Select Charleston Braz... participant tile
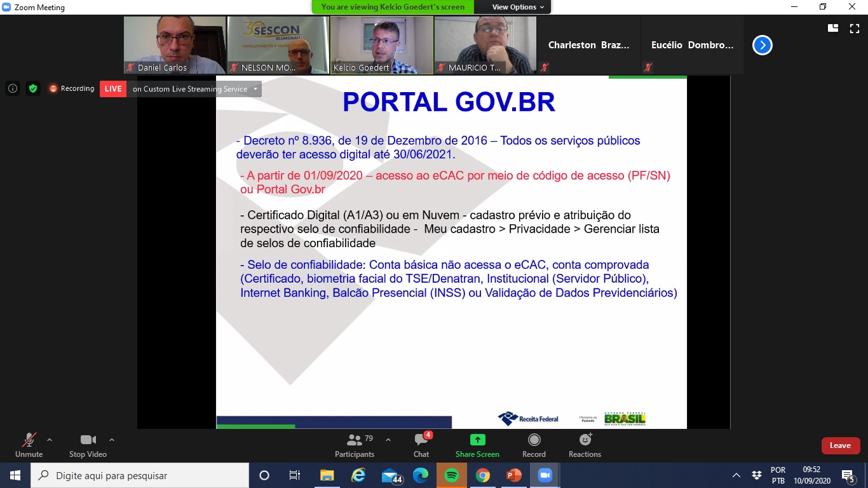 click(589, 45)
